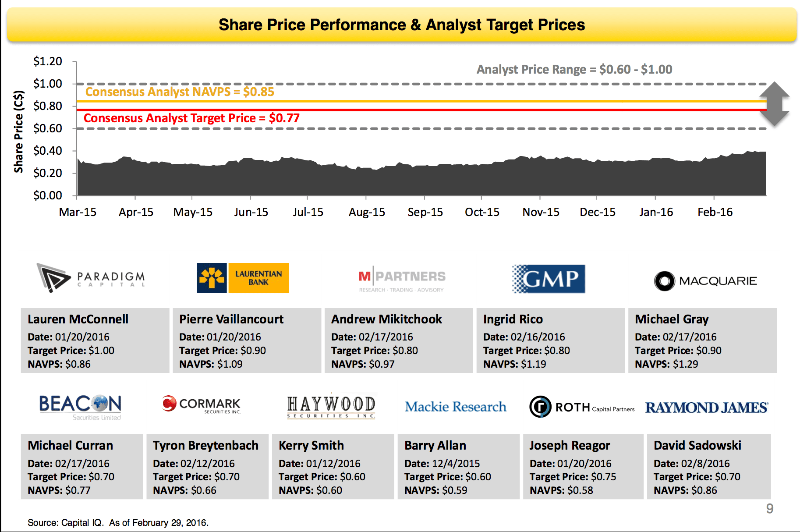Select the Macquarie logo
This screenshot has width=800, height=532.
click(705, 281)
